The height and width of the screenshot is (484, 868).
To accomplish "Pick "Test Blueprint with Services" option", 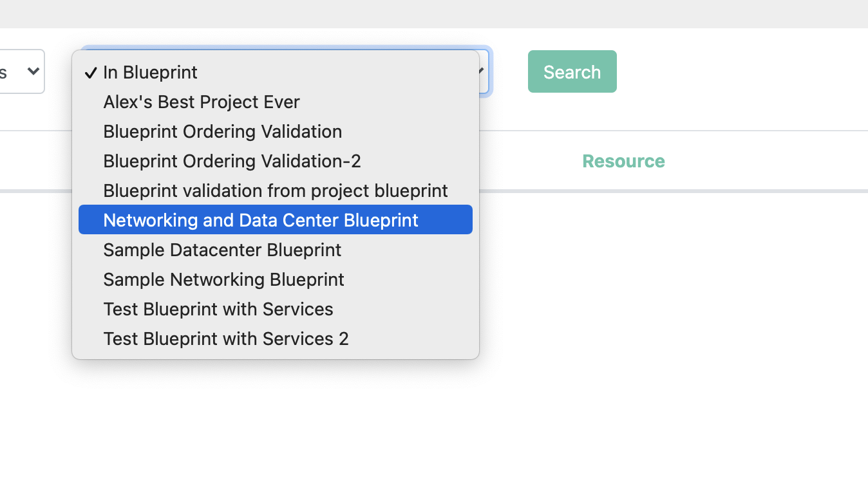I will pyautogui.click(x=218, y=309).
